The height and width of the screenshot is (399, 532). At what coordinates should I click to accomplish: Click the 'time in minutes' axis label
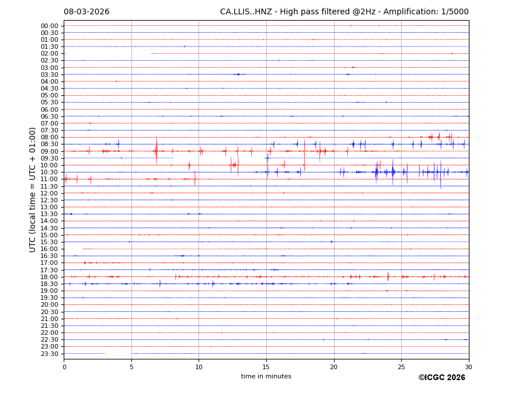266,377
